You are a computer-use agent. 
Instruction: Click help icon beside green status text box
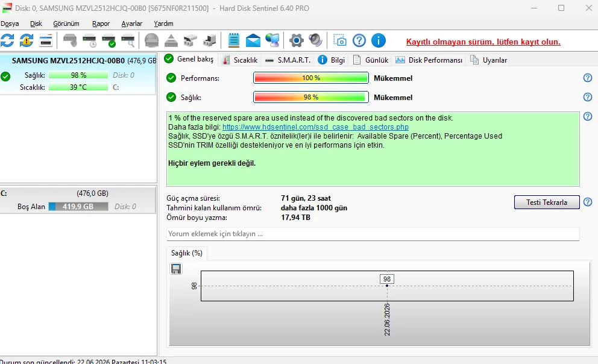point(588,116)
